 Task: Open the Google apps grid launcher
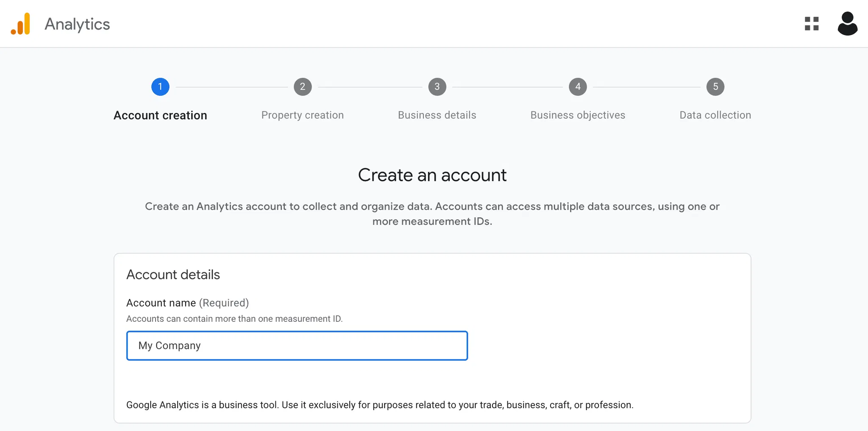pos(811,24)
